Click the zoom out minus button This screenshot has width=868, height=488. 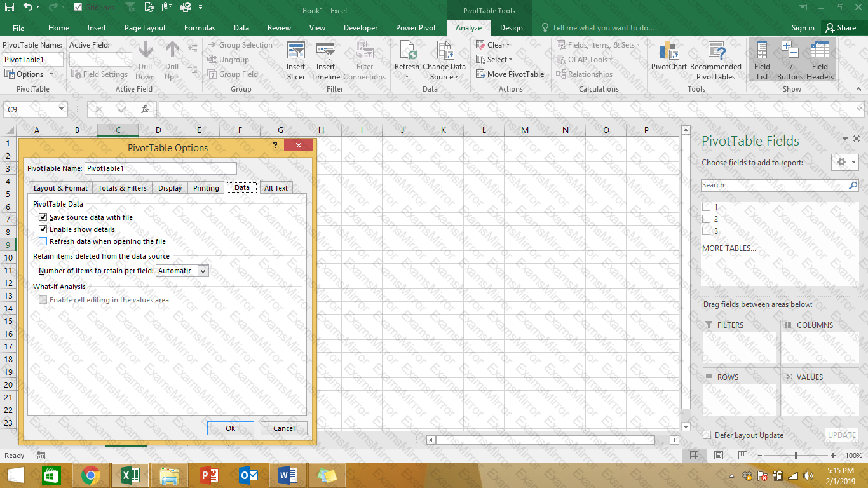pyautogui.click(x=759, y=456)
